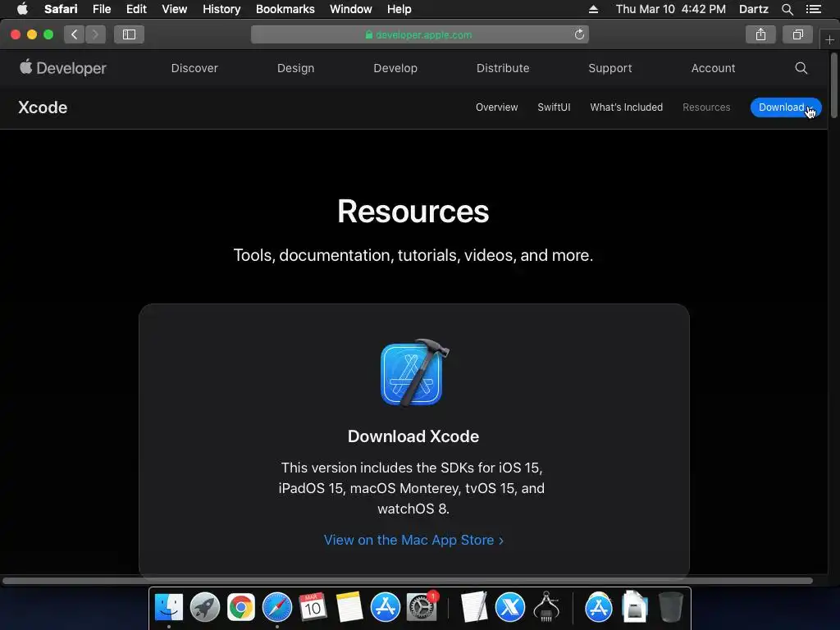Open the Window menu

(351, 9)
